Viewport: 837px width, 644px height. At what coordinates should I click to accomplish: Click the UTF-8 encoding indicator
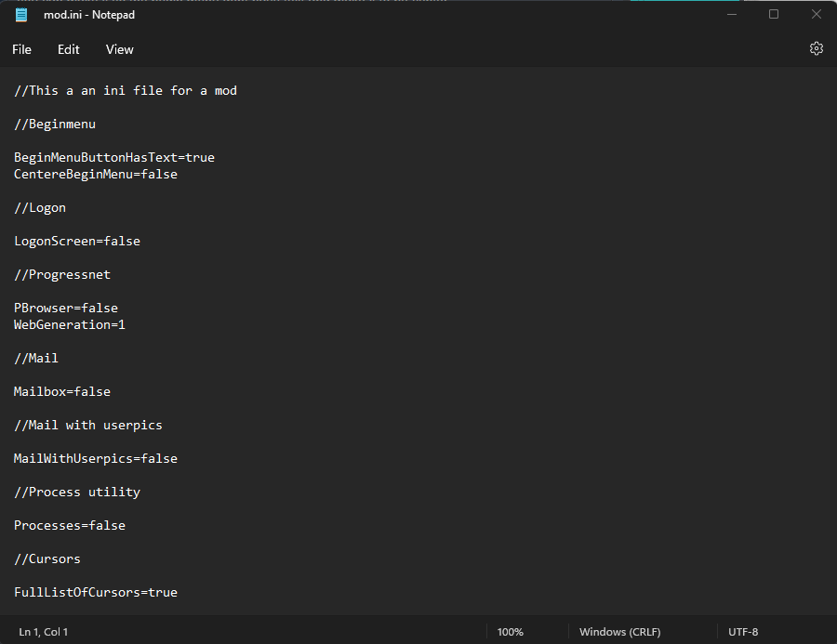point(743,632)
